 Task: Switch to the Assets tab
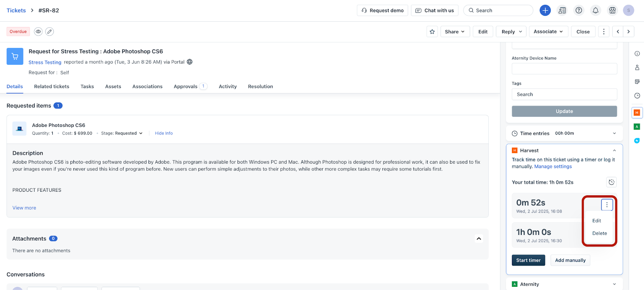coord(113,87)
